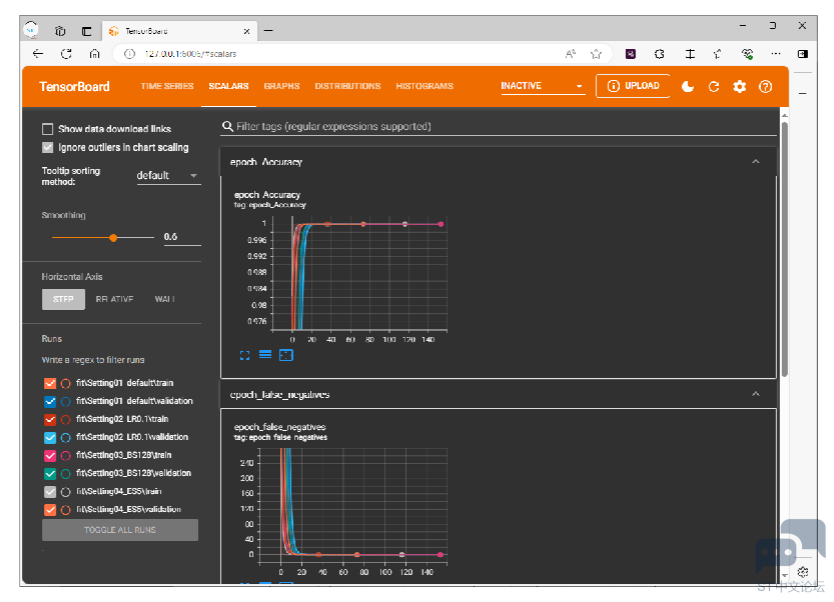
Task: Switch TensorBoard to dark mode
Action: tap(688, 86)
